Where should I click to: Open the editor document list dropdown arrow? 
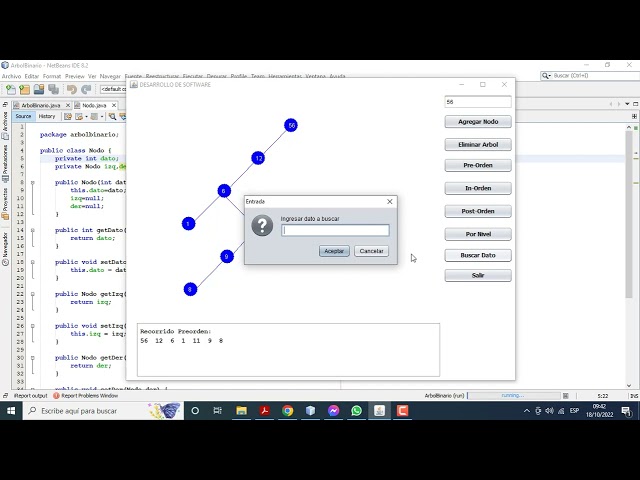pos(627,104)
